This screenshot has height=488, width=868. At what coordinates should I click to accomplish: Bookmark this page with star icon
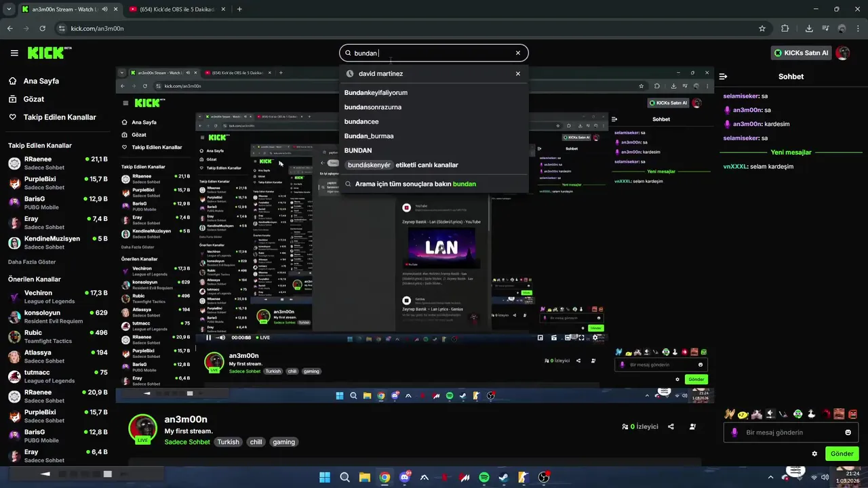coord(762,28)
